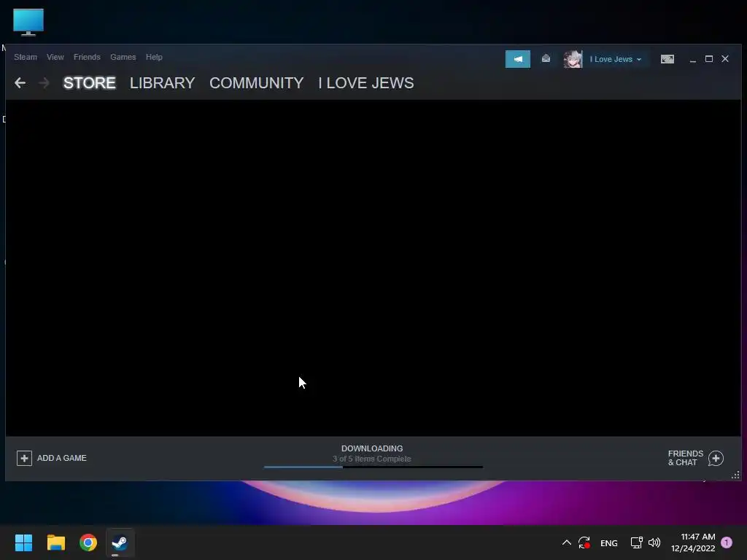Switch to the STORE tab

click(90, 83)
